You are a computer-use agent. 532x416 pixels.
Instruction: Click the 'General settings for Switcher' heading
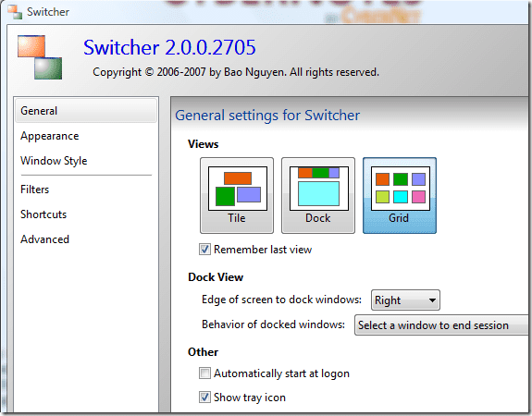[x=267, y=116]
